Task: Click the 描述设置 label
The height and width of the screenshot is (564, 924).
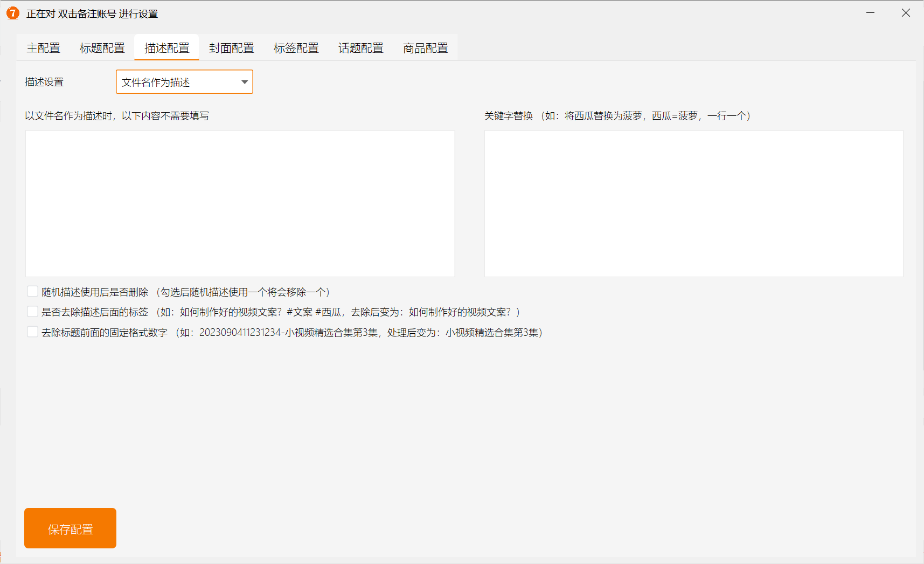Action: (44, 82)
